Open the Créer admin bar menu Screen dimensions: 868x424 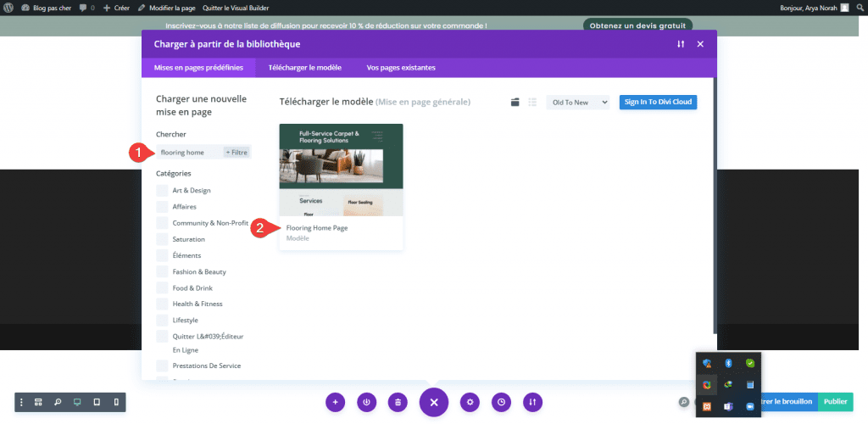pyautogui.click(x=116, y=8)
